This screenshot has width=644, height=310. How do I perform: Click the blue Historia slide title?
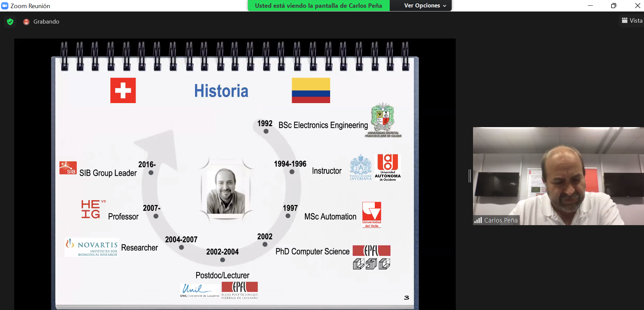[x=221, y=91]
